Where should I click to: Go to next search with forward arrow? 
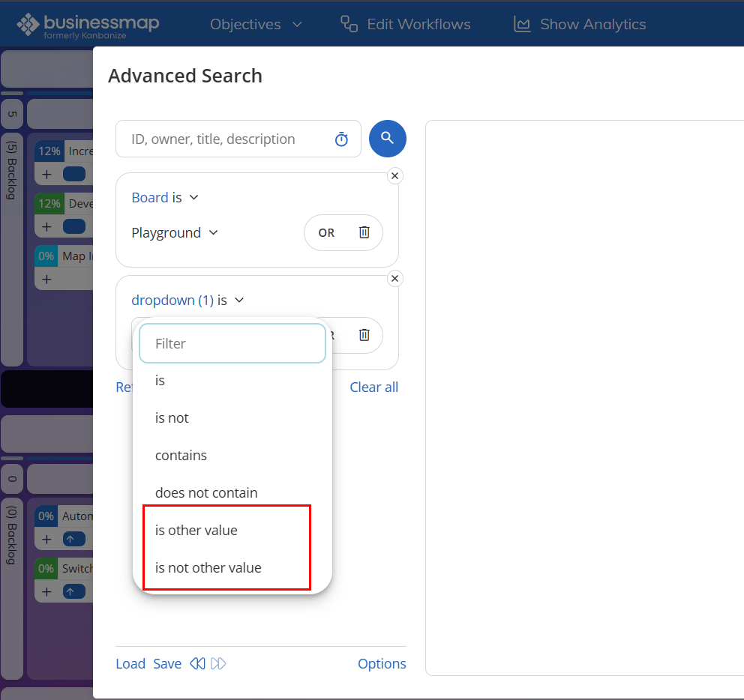point(218,663)
